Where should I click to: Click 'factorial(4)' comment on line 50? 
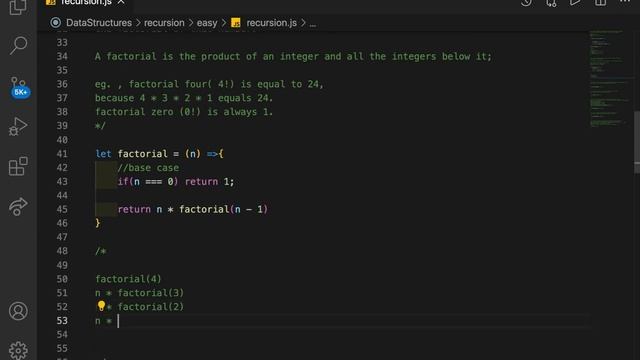coord(128,279)
